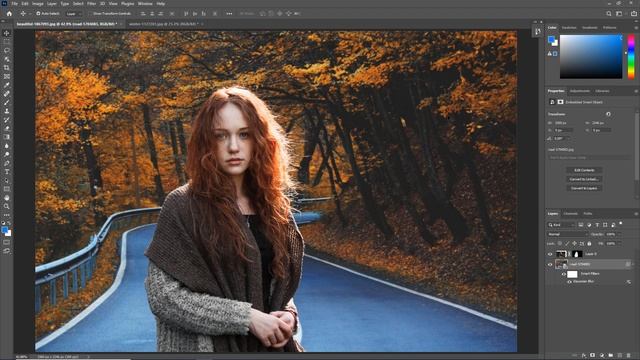
Task: Open the File menu
Action: tap(14, 4)
